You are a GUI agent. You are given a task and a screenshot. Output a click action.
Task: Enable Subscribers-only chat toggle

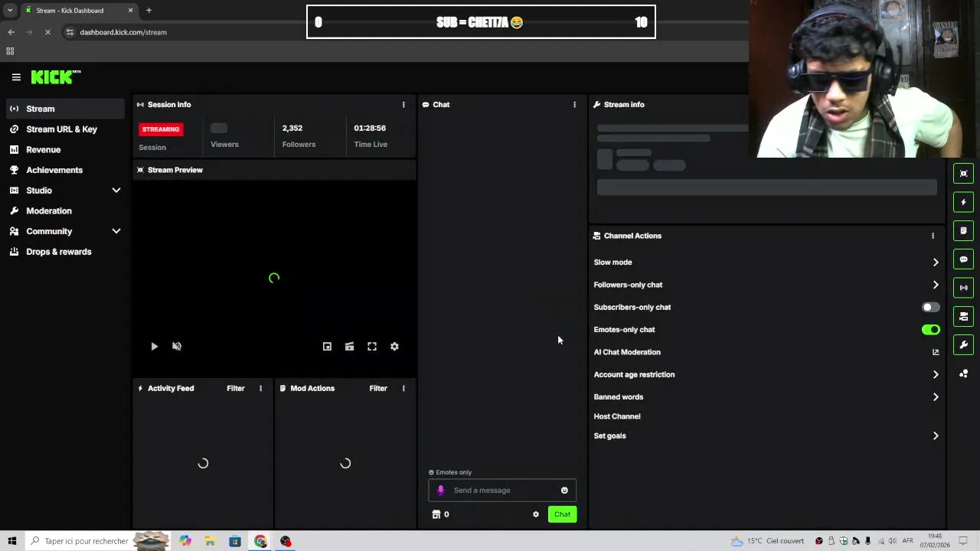point(930,307)
